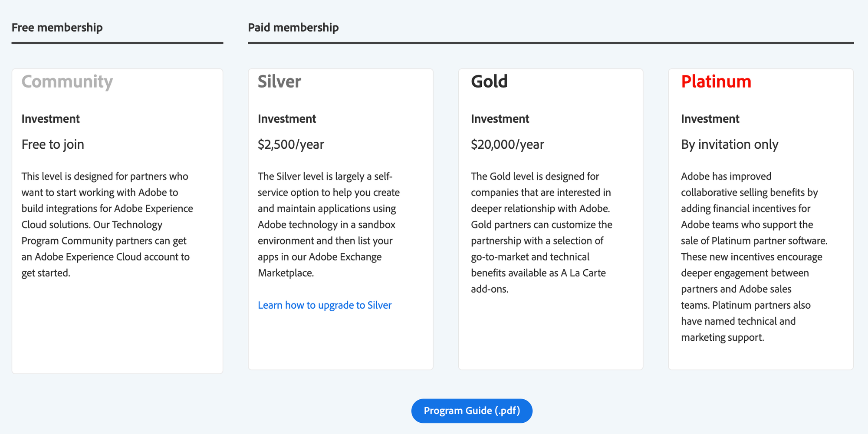This screenshot has width=868, height=434.
Task: Click the Investment label in the Silver card
Action: click(x=287, y=119)
